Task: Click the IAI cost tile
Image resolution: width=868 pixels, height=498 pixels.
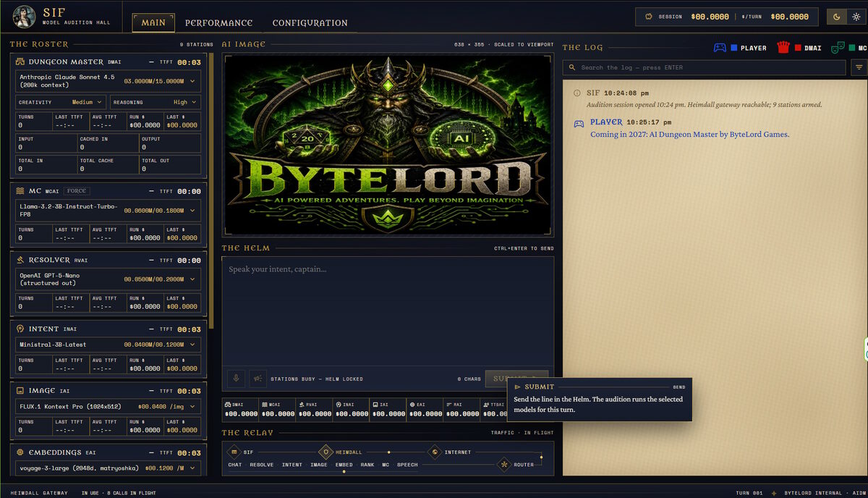Action: coord(388,410)
